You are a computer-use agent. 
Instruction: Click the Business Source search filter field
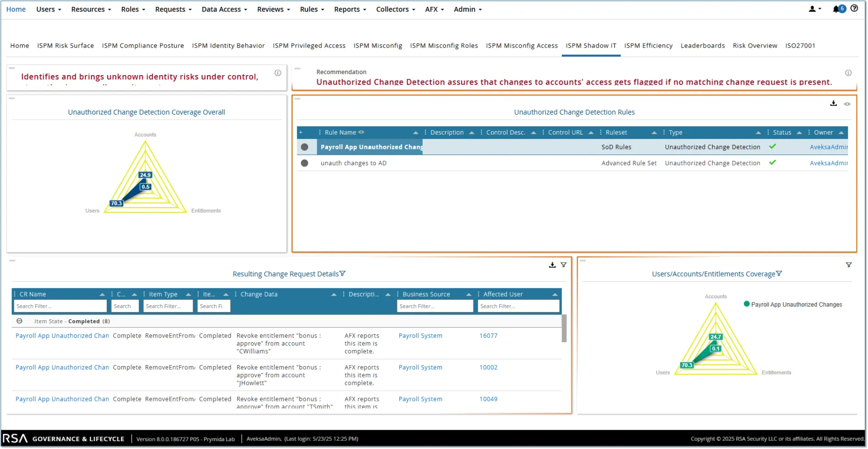(435, 306)
